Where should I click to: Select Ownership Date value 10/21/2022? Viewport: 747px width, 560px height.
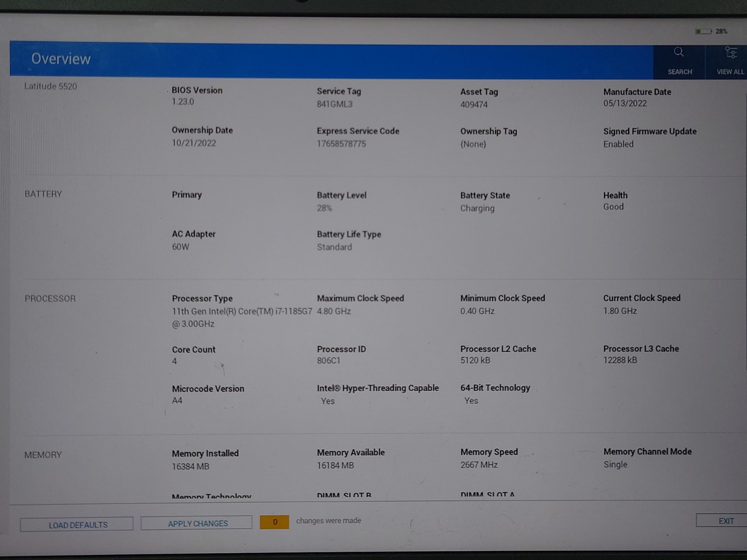194,143
